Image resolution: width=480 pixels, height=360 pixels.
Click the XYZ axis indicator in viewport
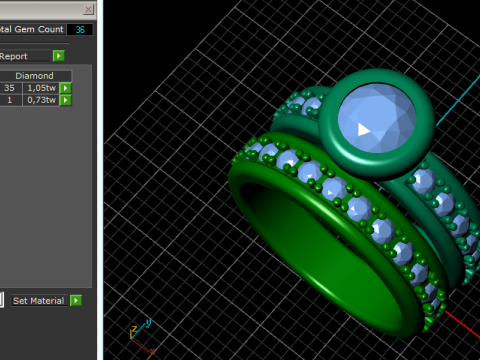(142, 337)
